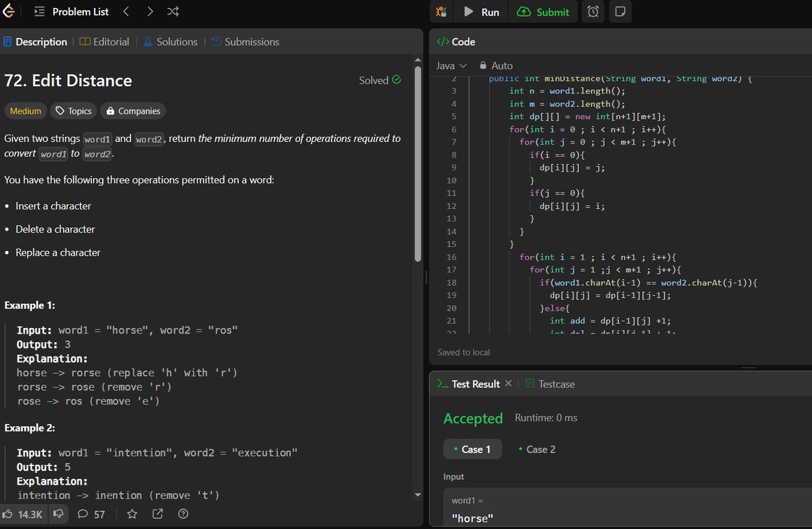Switch to the Testcase tab
812x529 pixels.
click(x=550, y=384)
